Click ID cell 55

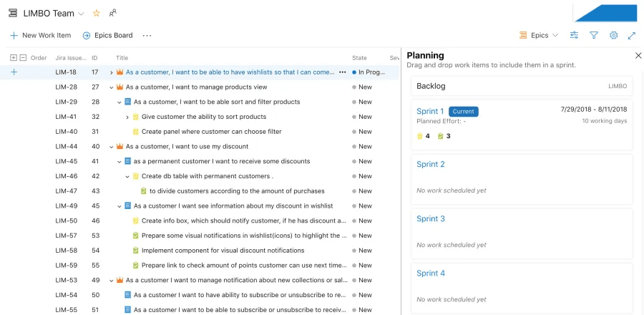click(x=95, y=266)
